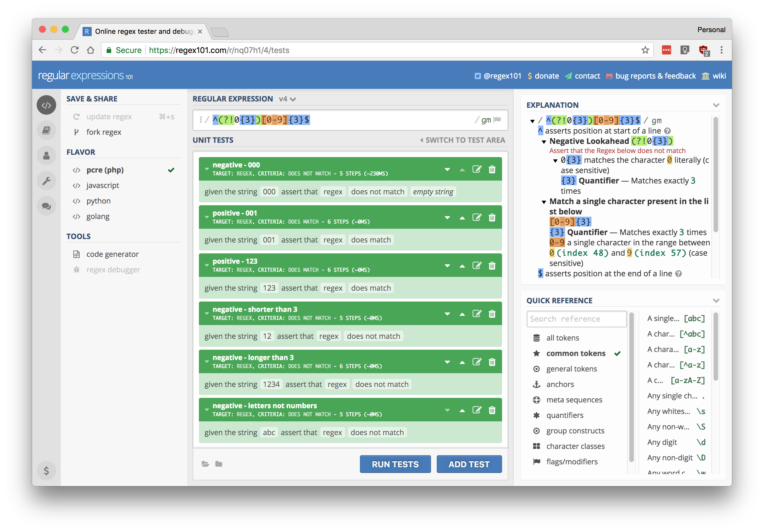Image resolution: width=764 pixels, height=532 pixels.
Task: Collapse 'Match a single character' explanation node
Action: coord(544,202)
